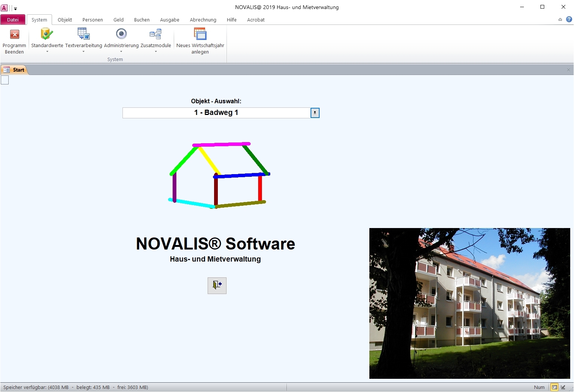Click the Objekt - Auswahl label
The image size is (574, 392).
216,101
